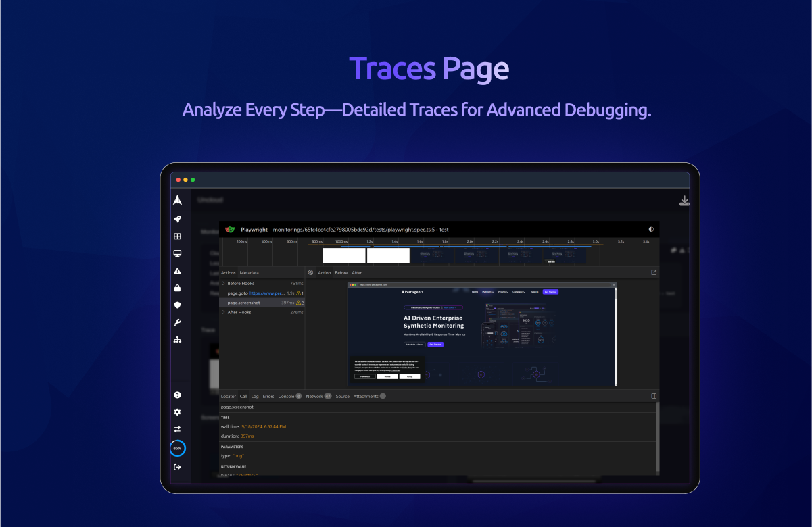Viewport: 812px width, 527px height.
Task: Open the grid table icon in the sidebar
Action: (x=178, y=236)
